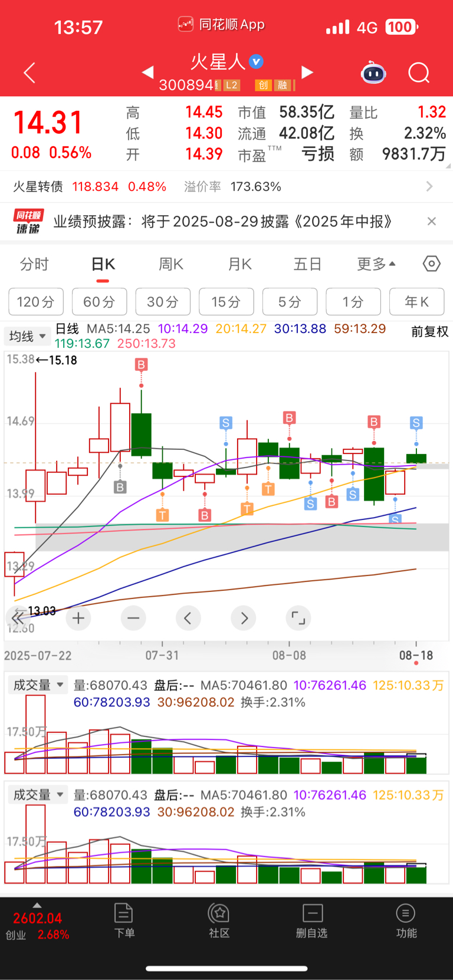Image resolution: width=453 pixels, height=980 pixels.
Task: Tap 量比 1.32 value
Action: pos(432,112)
